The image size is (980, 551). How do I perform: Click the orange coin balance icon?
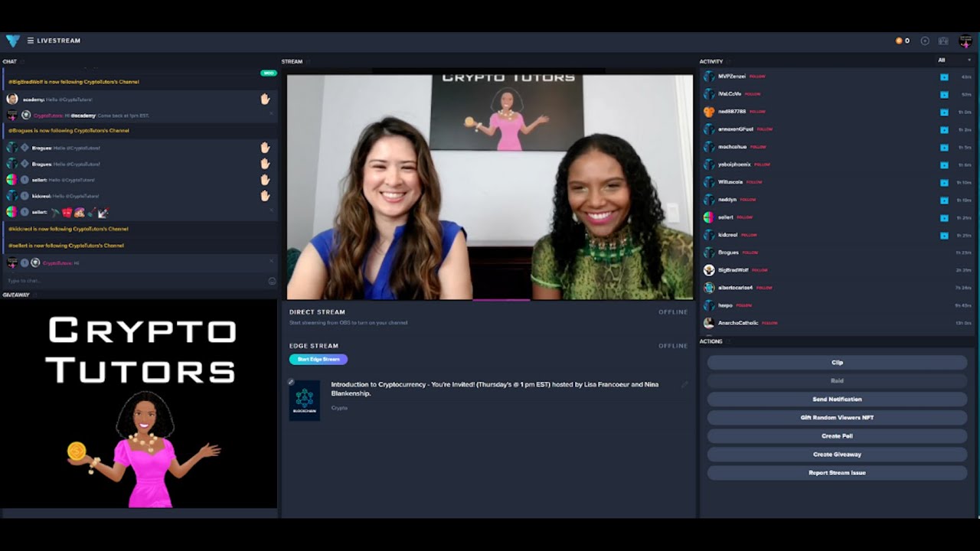pyautogui.click(x=899, y=41)
